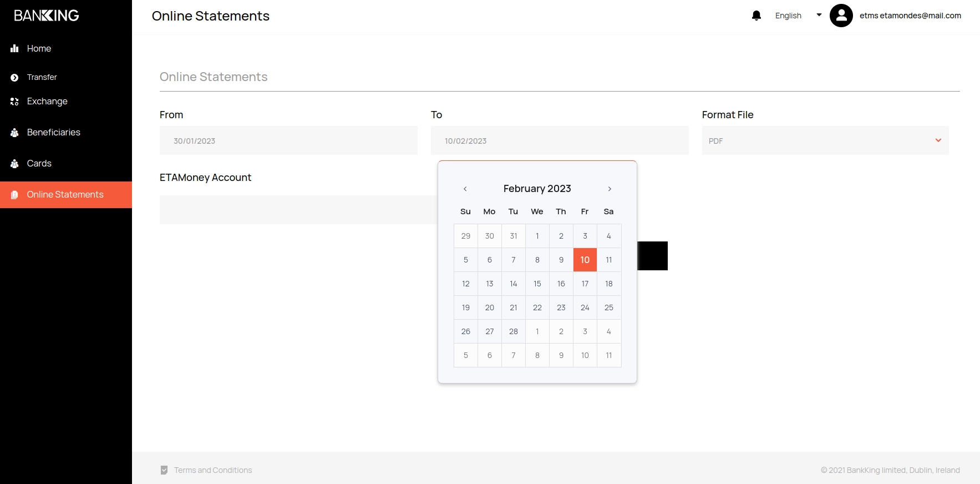Click the notification bell icon
Viewport: 980px width, 484px height.
(756, 16)
